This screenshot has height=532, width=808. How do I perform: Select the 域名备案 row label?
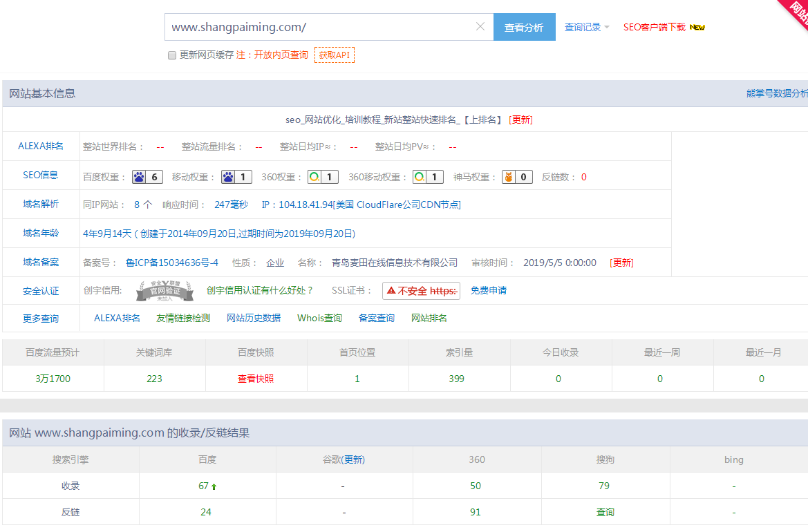click(x=41, y=262)
